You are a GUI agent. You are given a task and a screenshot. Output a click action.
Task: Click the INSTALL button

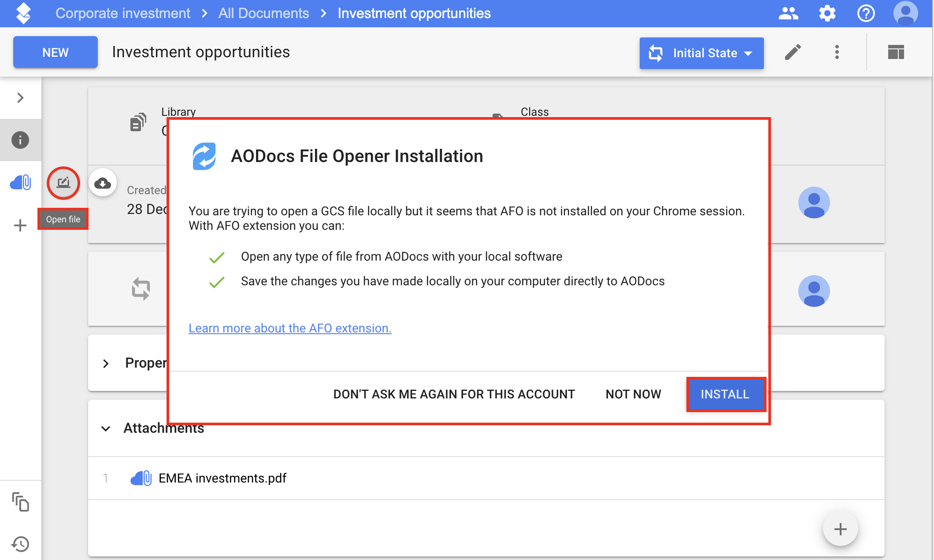pos(725,394)
